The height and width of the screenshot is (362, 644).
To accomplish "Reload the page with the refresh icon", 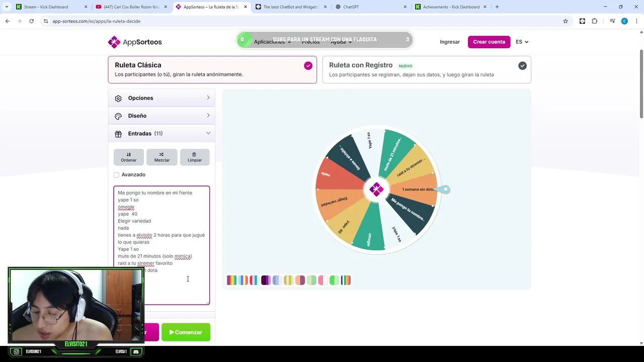I will [31, 21].
